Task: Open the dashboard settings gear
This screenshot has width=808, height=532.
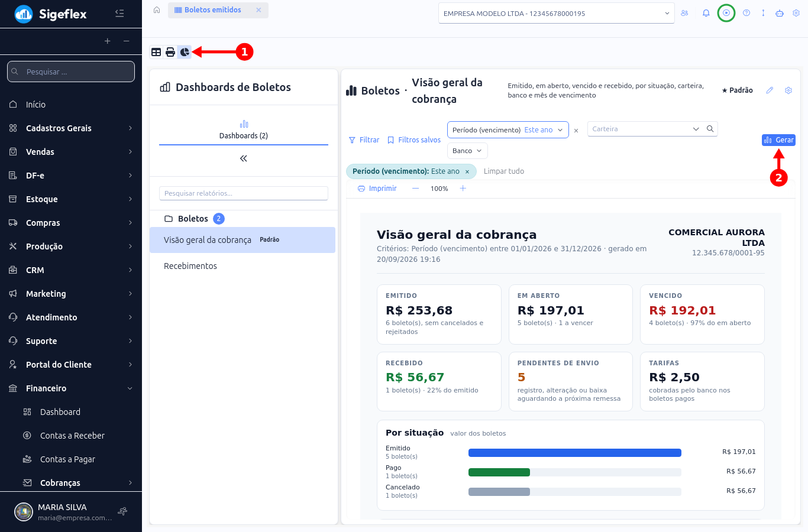Action: (x=788, y=90)
